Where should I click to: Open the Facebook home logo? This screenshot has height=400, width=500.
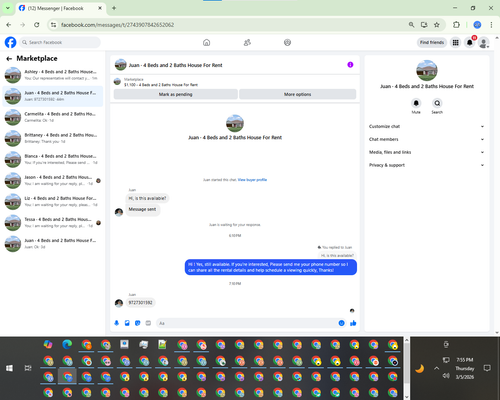[10, 42]
